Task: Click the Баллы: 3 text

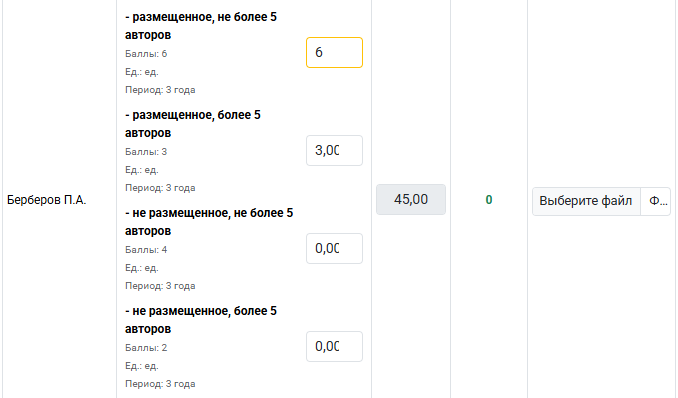Action: coord(146,152)
